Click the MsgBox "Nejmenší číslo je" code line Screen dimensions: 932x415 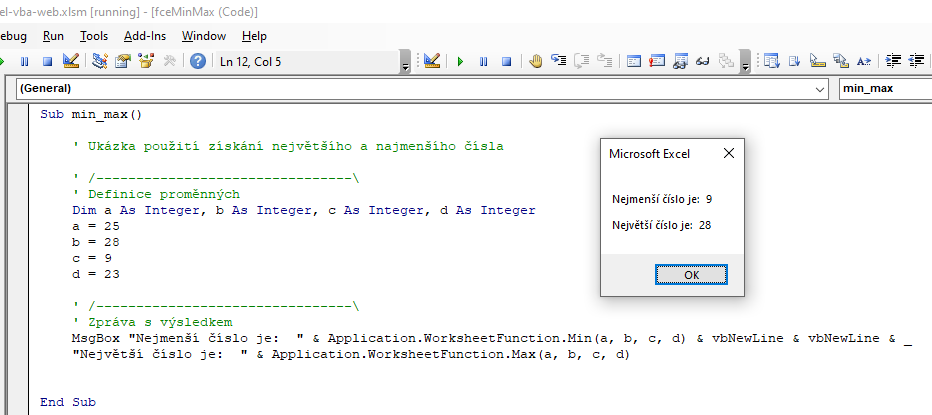(x=492, y=339)
